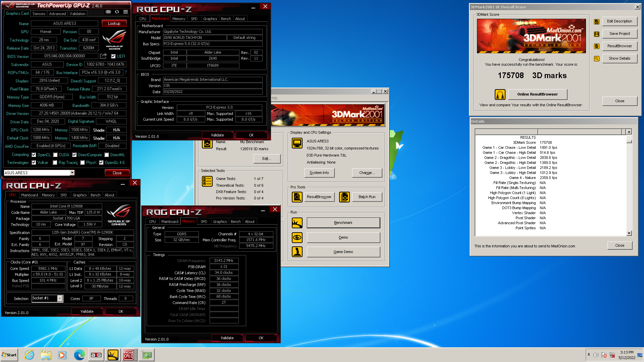Viewport: 644px width, 362px height.
Task: Open Microsoft Edge from the taskbar
Action: pos(79,355)
